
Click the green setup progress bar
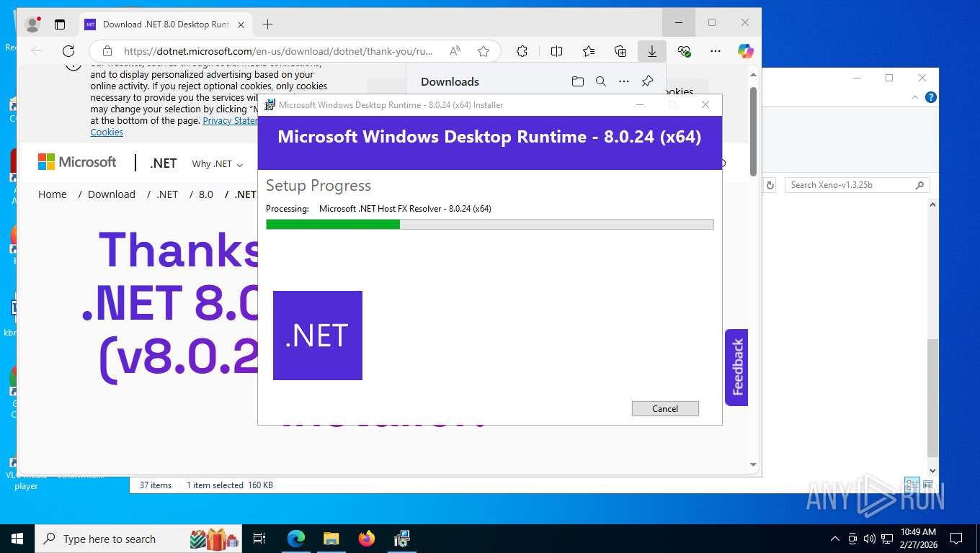[333, 224]
